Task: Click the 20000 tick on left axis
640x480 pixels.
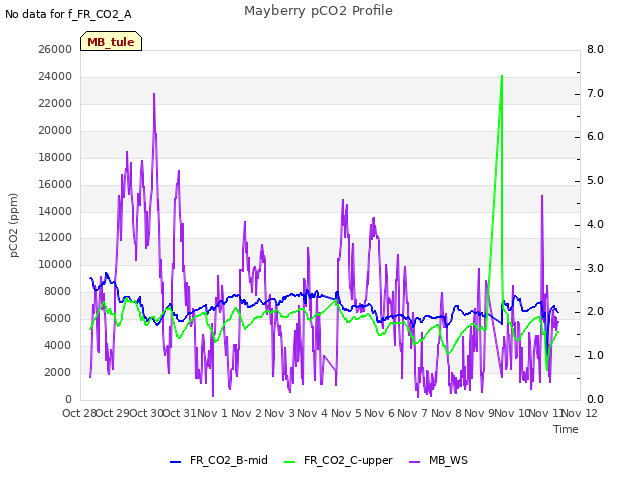Action: (55, 130)
